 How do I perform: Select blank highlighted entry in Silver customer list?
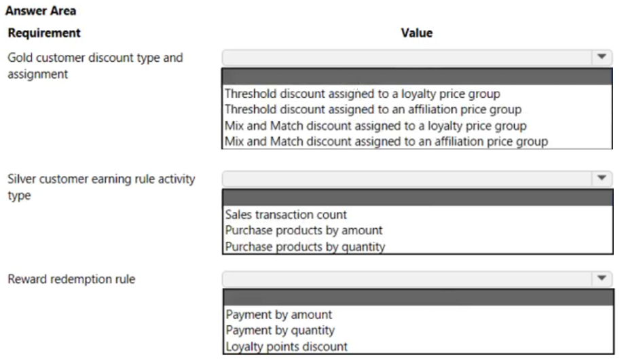pos(418,198)
